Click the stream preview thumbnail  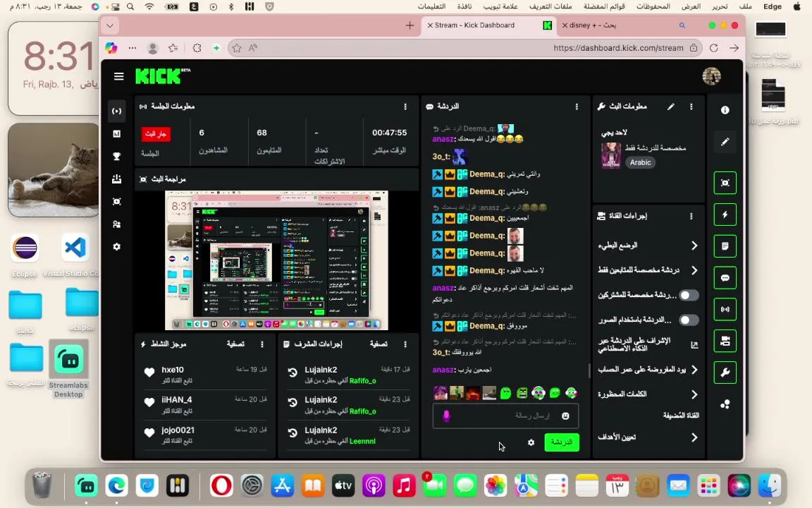click(x=276, y=260)
